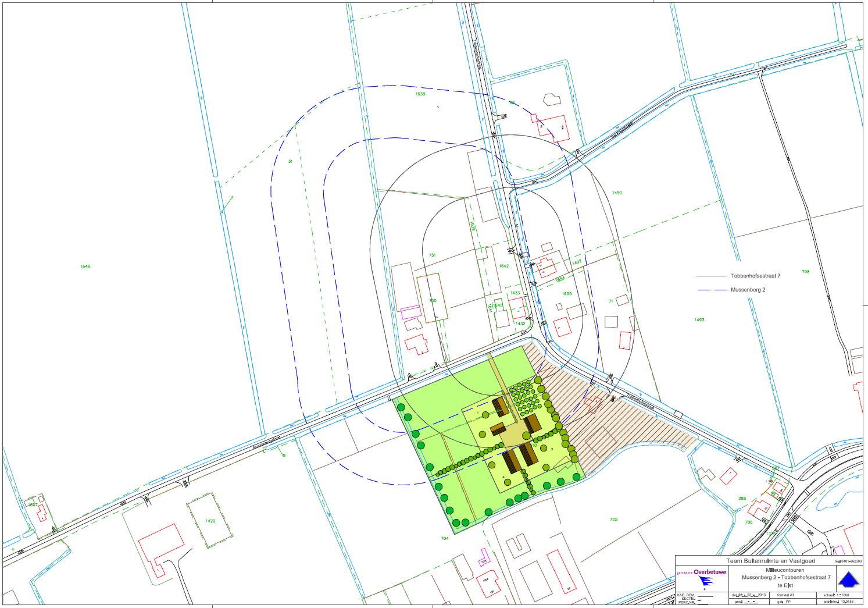This screenshot has width=868, height=608.
Task: Click parcel number 1648
Action: click(85, 266)
